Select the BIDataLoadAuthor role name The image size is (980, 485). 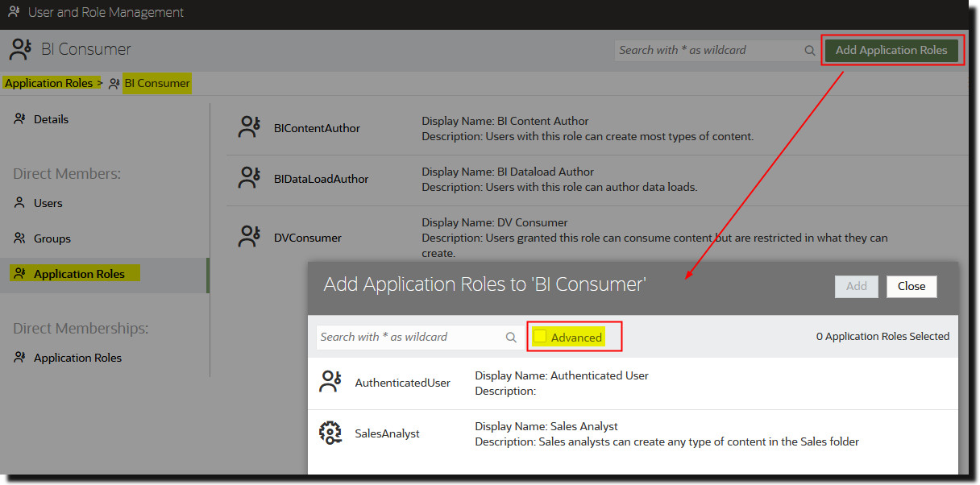pyautogui.click(x=321, y=179)
